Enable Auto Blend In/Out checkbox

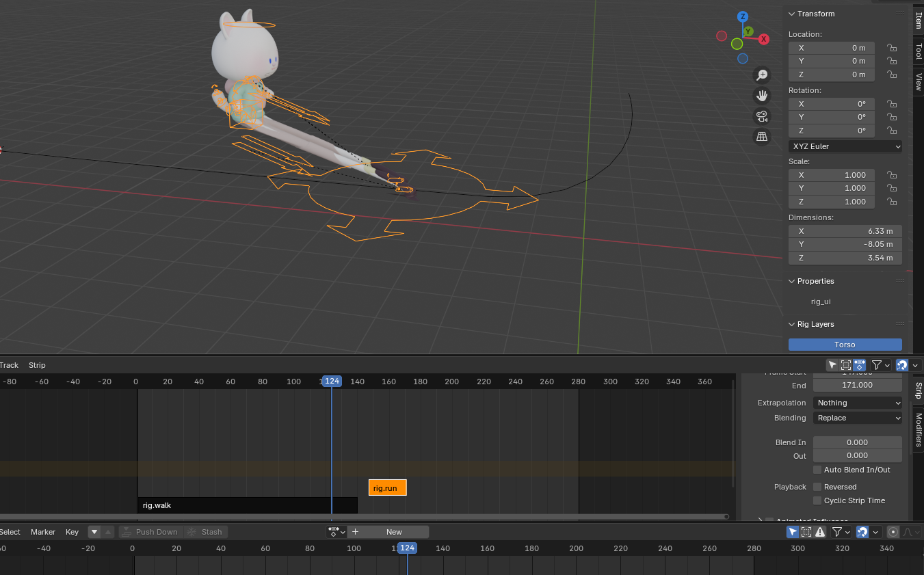click(x=817, y=470)
